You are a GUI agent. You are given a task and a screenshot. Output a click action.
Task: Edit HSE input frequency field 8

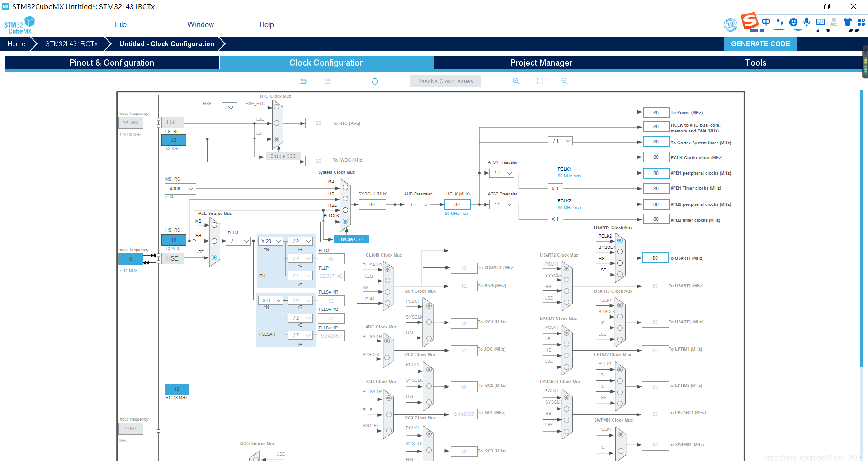[131, 259]
